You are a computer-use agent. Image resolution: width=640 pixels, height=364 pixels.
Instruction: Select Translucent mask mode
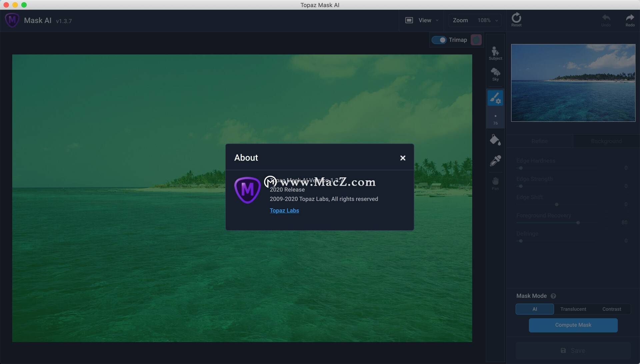[x=573, y=309]
